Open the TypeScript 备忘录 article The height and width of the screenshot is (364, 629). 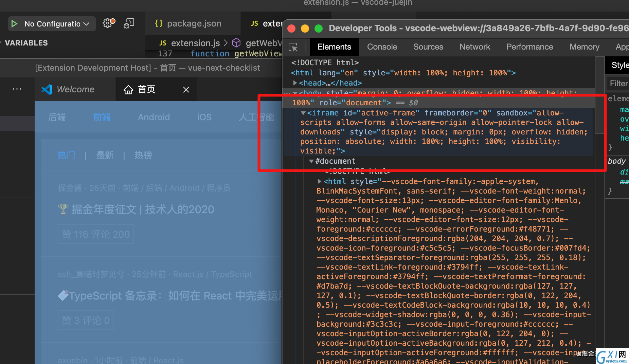point(170,296)
